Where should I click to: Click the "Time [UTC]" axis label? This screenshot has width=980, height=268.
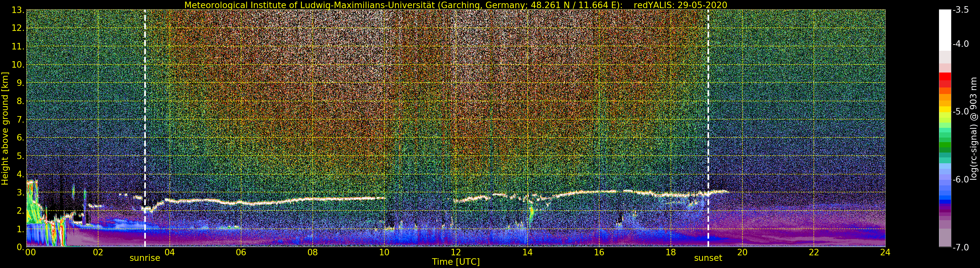[455, 261]
